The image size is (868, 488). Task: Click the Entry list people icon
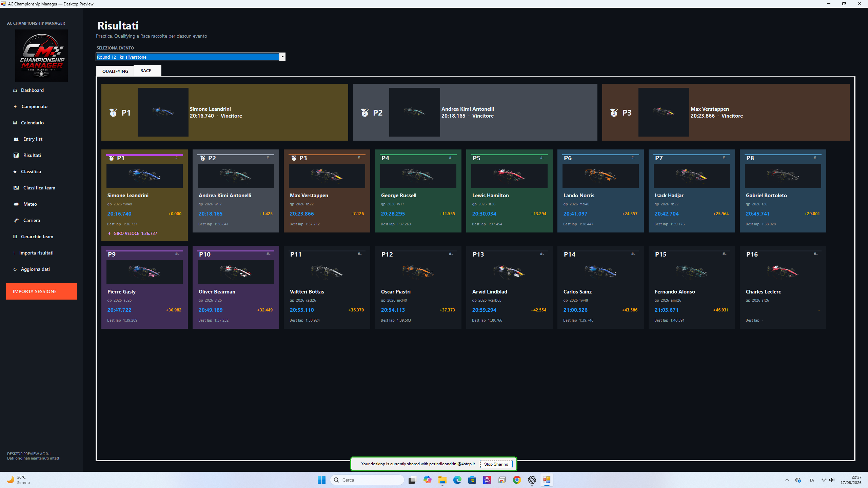click(x=16, y=139)
